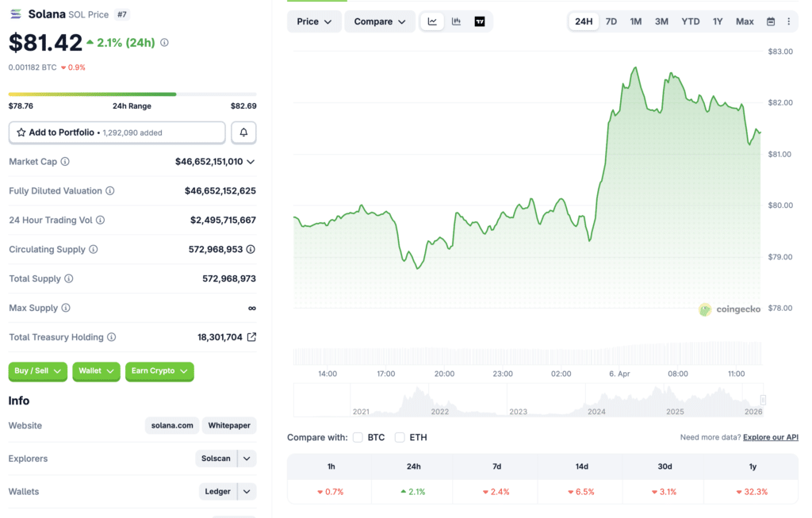Screen dimensions: 812x518
Task: Open the Price metric dropdown
Action: tap(314, 21)
